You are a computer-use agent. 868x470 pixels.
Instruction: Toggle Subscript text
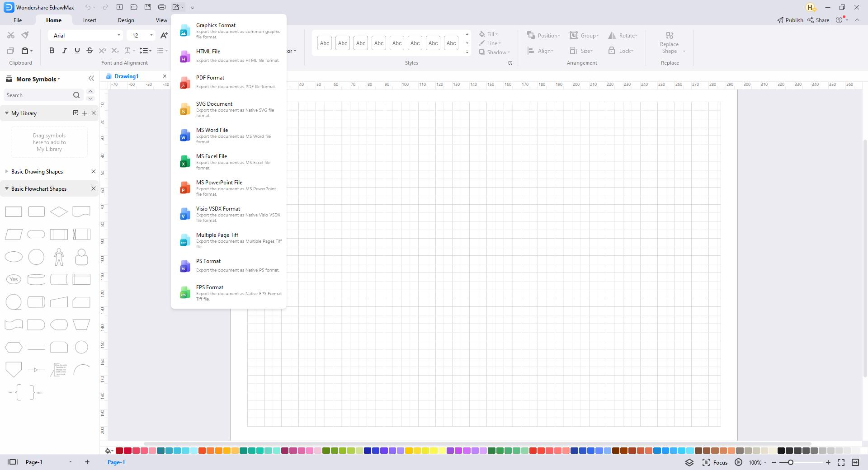115,51
